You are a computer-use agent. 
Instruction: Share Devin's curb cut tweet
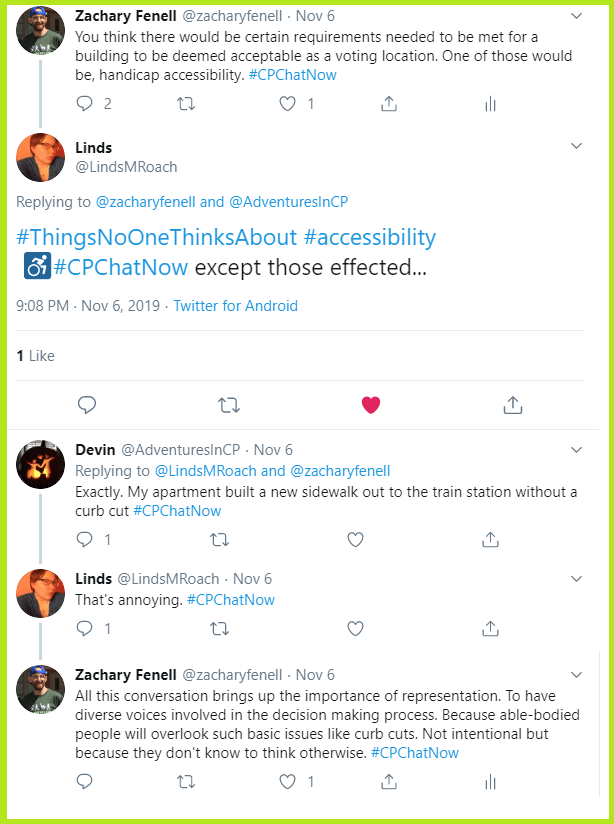(x=490, y=539)
